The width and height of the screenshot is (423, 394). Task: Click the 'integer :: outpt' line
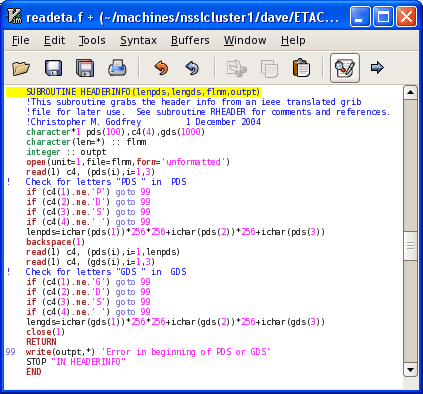(x=66, y=152)
